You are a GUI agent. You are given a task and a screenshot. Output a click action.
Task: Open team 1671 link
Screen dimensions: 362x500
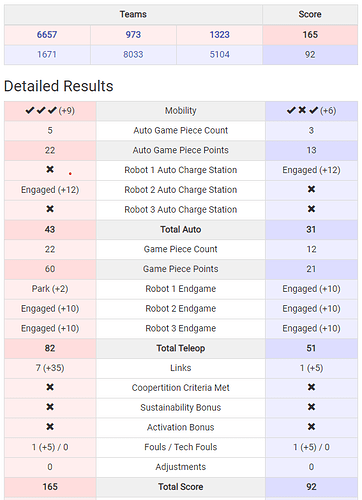47,54
